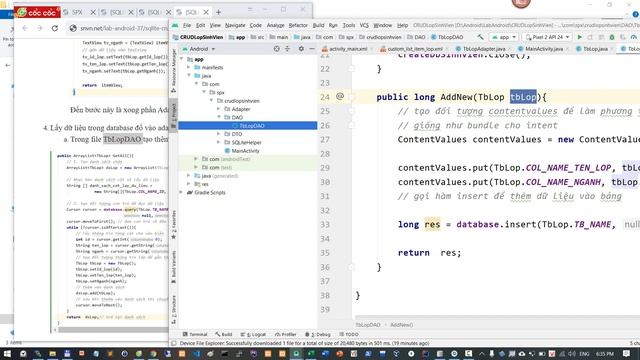Open the Tools menu
Screen dimensions: 640x360
[349, 25]
